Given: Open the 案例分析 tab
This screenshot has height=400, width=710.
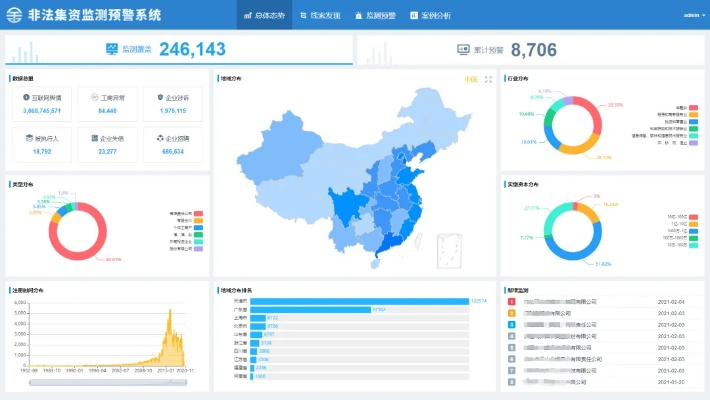Looking at the screenshot, I should (430, 15).
